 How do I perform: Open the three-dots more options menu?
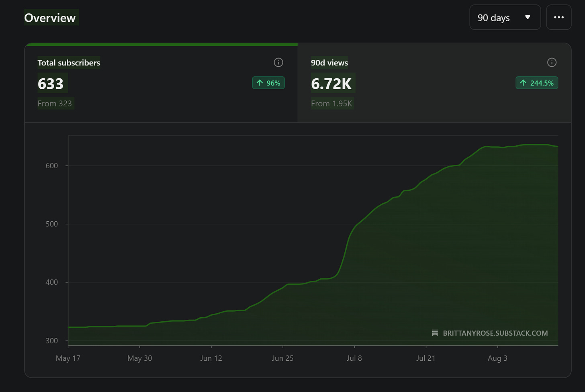point(558,17)
